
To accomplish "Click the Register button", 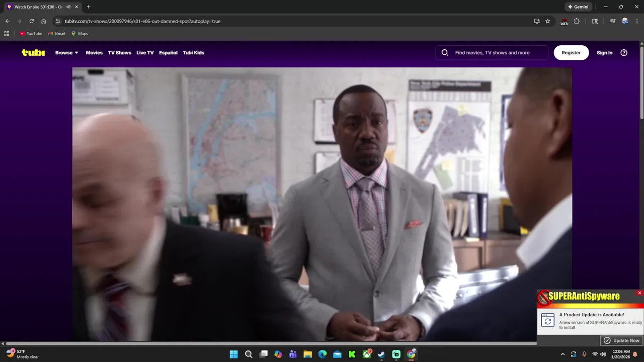I will 571,53.
